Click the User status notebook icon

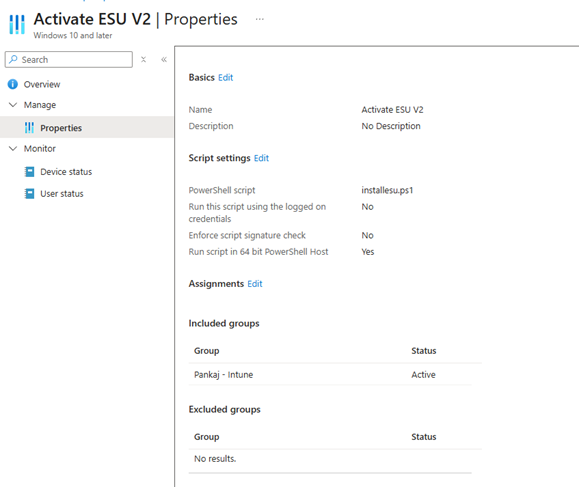point(29,193)
